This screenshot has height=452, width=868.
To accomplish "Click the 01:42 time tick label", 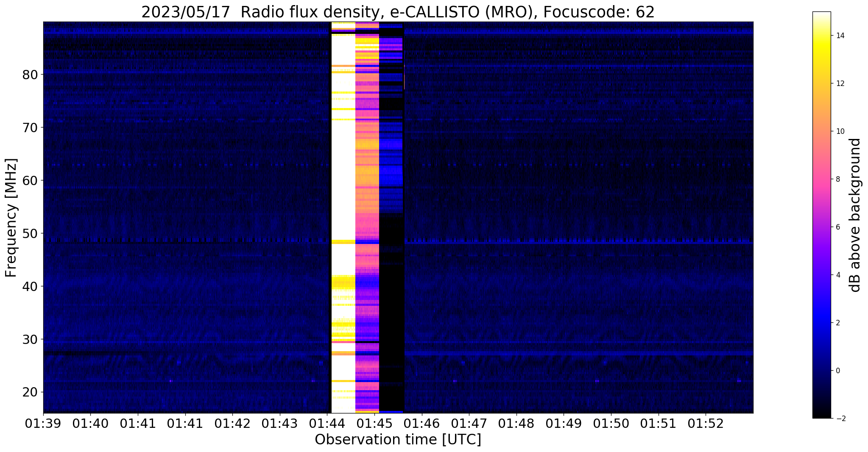I will coord(232,423).
